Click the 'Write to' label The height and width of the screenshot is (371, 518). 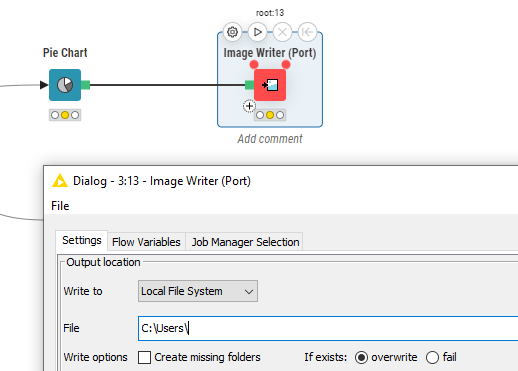pyautogui.click(x=83, y=291)
